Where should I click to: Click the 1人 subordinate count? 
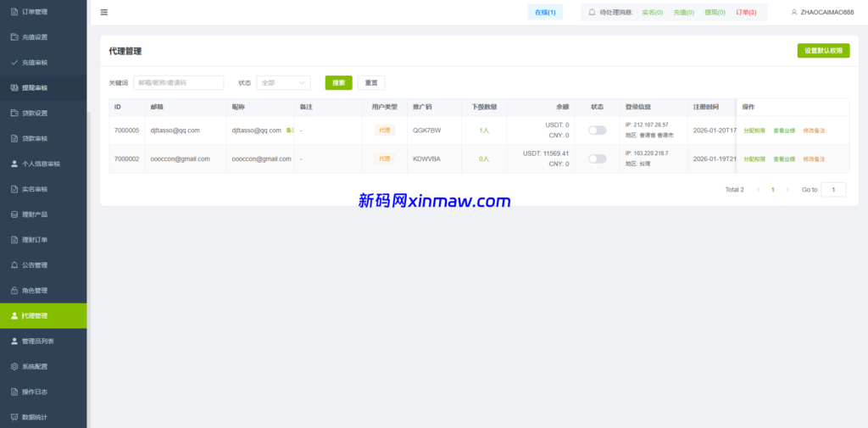point(484,131)
